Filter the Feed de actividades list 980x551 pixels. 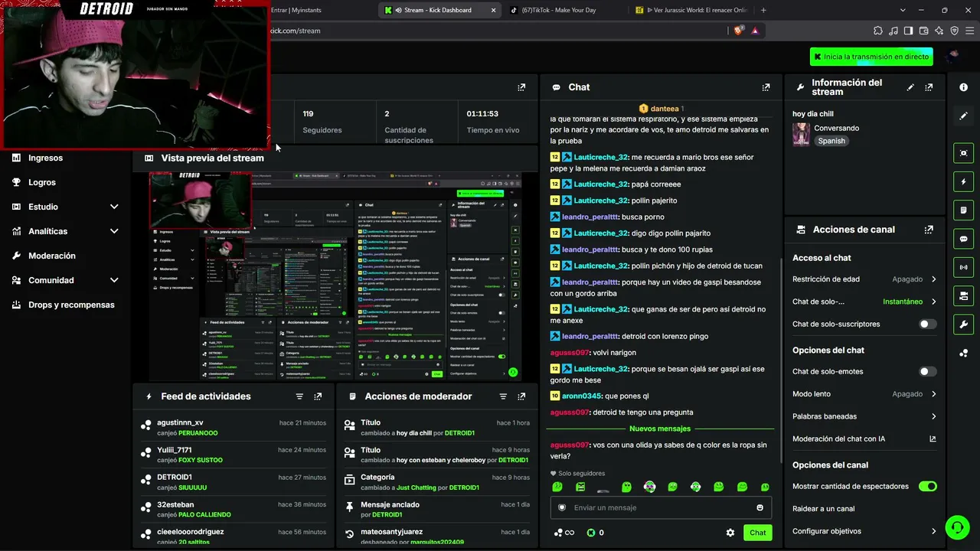pos(299,396)
